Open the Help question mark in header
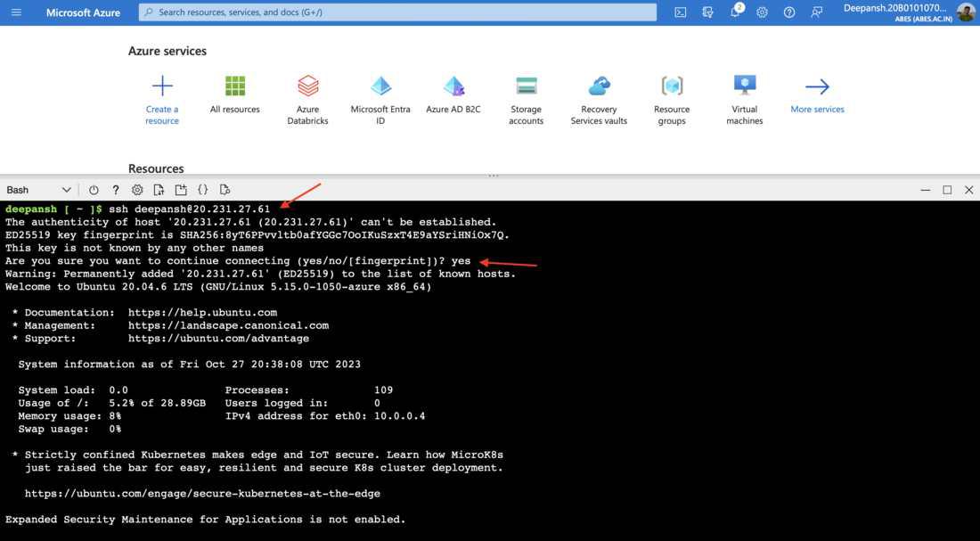Screen dimensions: 980x541 pyautogui.click(x=789, y=12)
